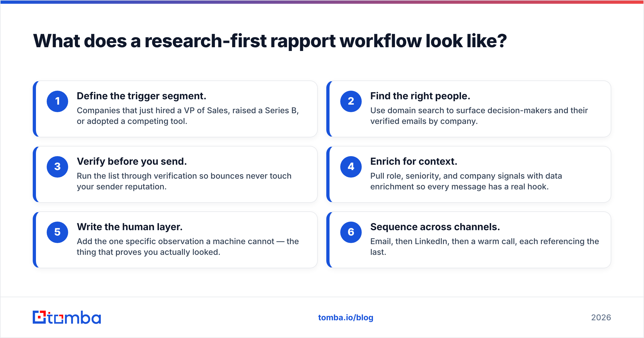The height and width of the screenshot is (338, 644).
Task: Click the number 3 circle badge
Action: pos(57,167)
